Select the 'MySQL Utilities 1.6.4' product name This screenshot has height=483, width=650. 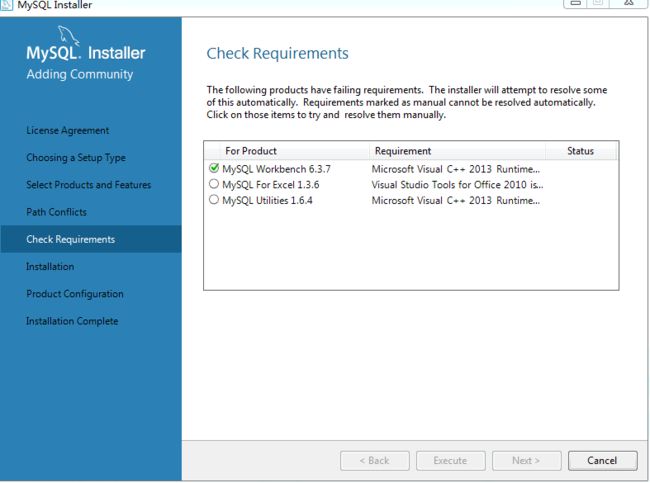[x=267, y=201]
